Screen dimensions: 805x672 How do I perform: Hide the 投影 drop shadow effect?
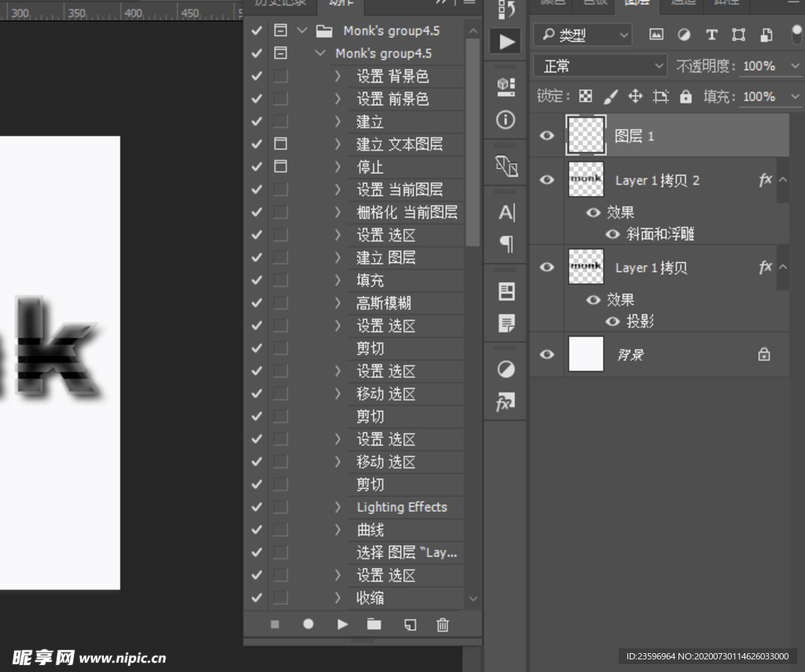click(612, 321)
